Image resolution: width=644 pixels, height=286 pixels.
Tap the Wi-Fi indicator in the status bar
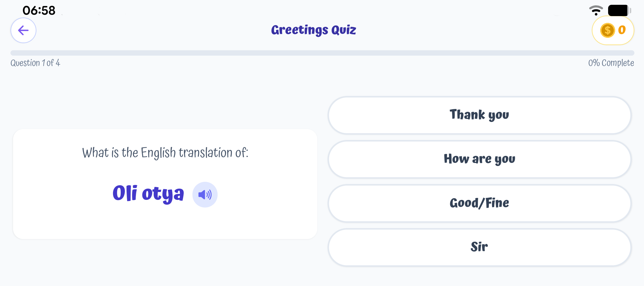coord(596,10)
